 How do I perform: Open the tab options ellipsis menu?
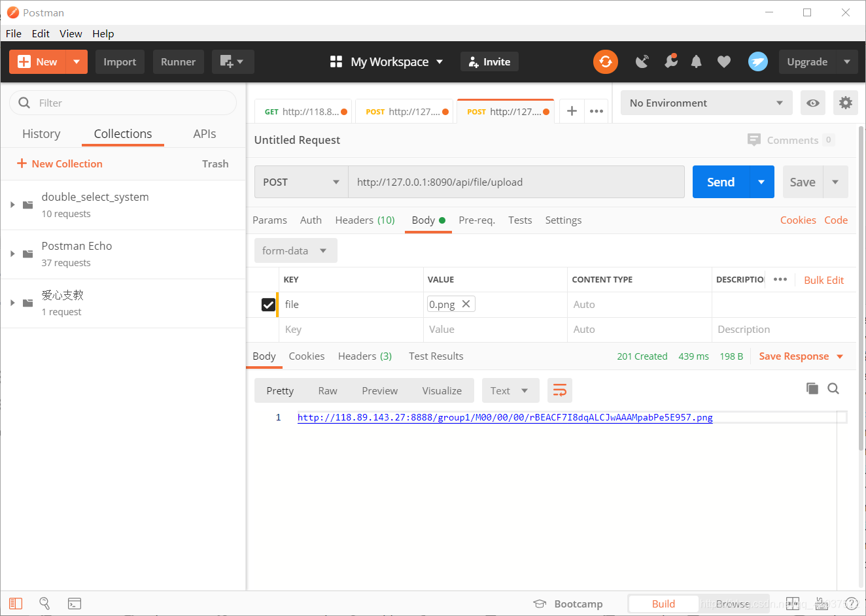coord(597,111)
